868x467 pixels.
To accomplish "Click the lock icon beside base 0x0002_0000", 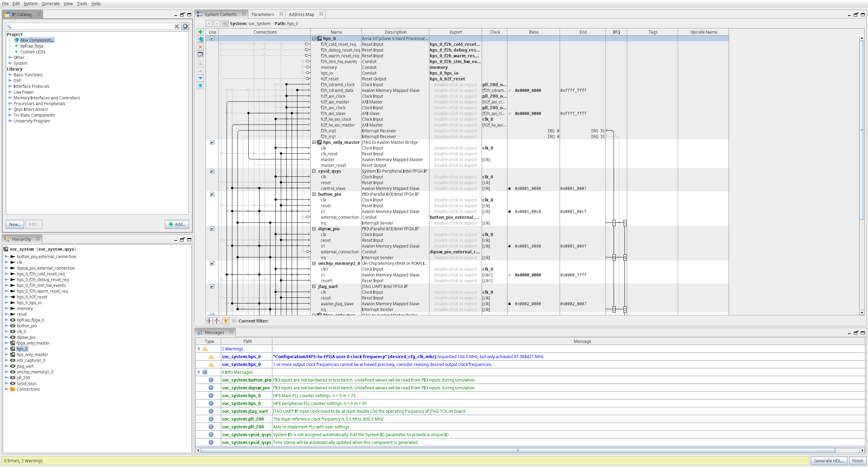I will click(509, 304).
